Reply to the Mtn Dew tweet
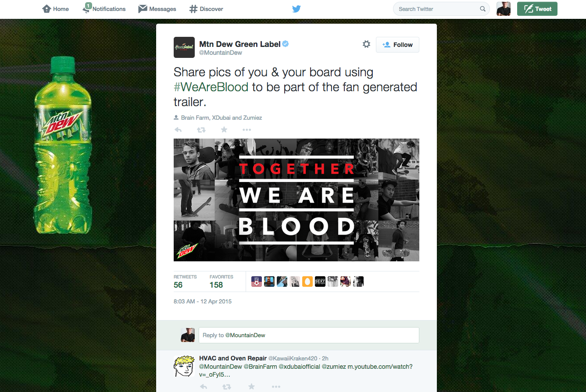This screenshot has height=392, width=586. 178,130
